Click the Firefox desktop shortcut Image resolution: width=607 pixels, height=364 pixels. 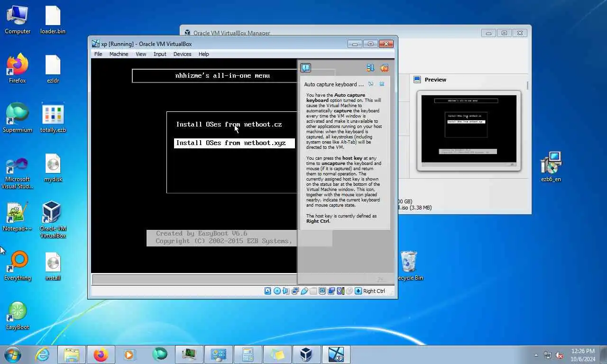[x=18, y=69]
